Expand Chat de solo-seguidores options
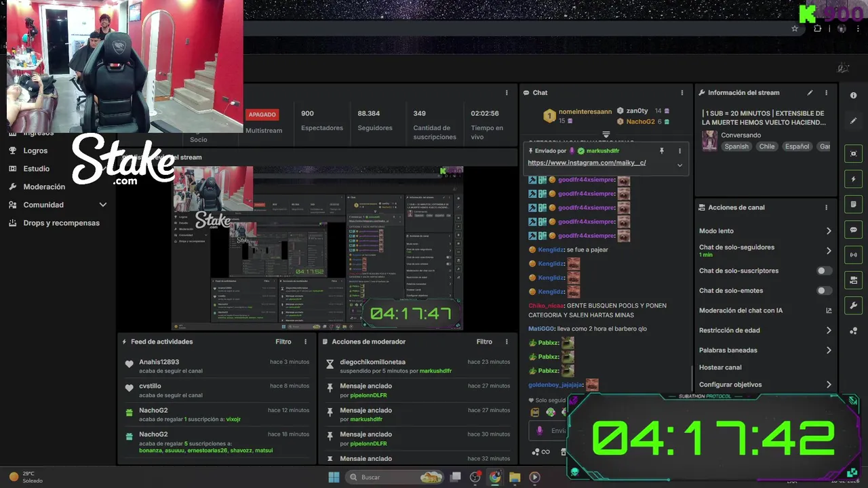This screenshot has height=488, width=868. click(828, 251)
